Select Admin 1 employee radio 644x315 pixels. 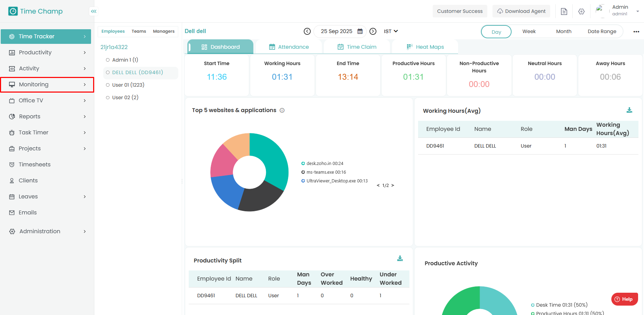tap(108, 60)
